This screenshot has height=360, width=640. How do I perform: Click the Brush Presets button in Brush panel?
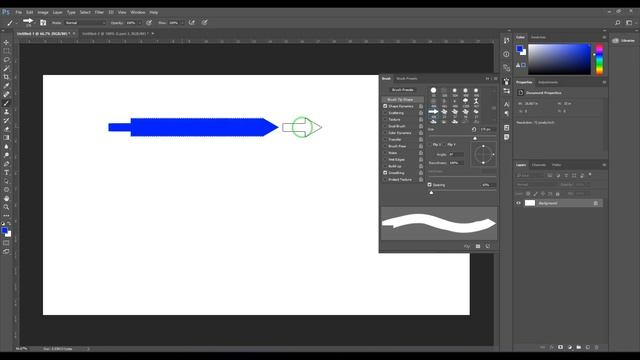(403, 90)
